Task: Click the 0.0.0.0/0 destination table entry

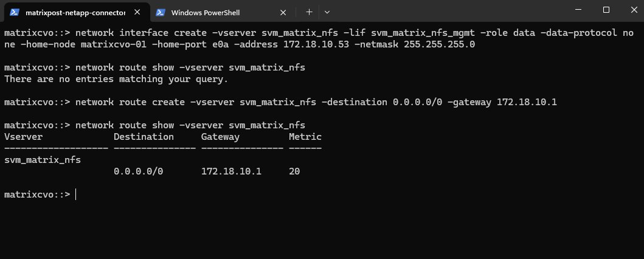Action: coord(138,171)
